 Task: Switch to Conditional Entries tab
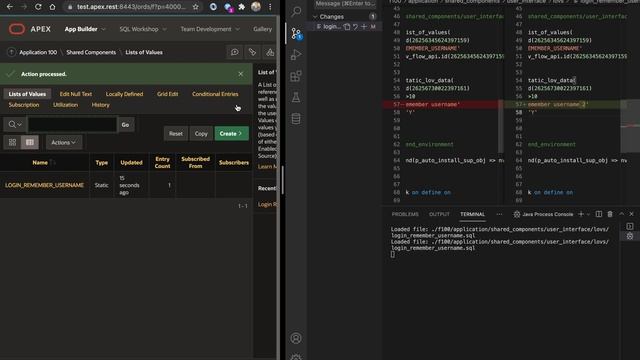[215, 94]
